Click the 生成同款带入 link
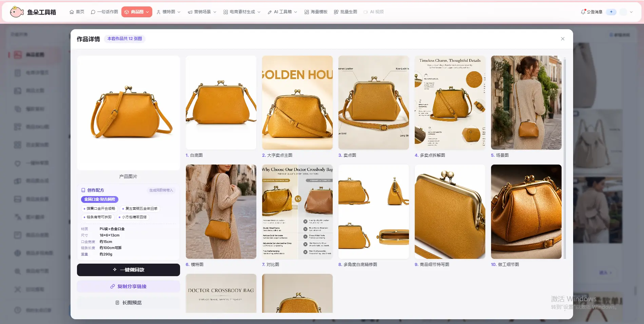The width and height of the screenshot is (644, 324). click(x=161, y=190)
